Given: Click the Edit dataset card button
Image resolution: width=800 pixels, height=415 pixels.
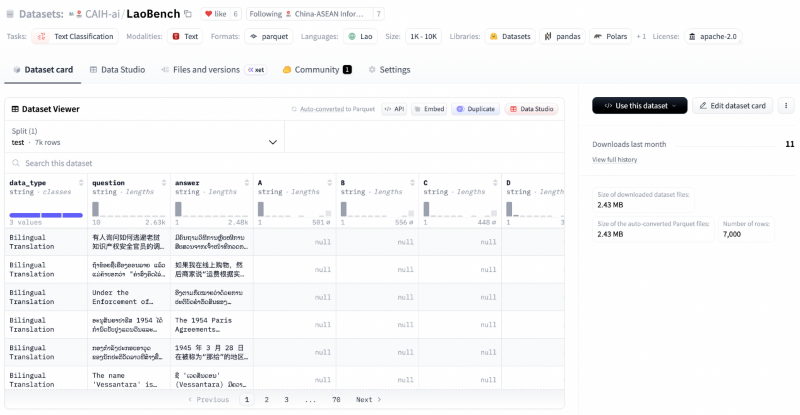Looking at the screenshot, I should point(733,105).
